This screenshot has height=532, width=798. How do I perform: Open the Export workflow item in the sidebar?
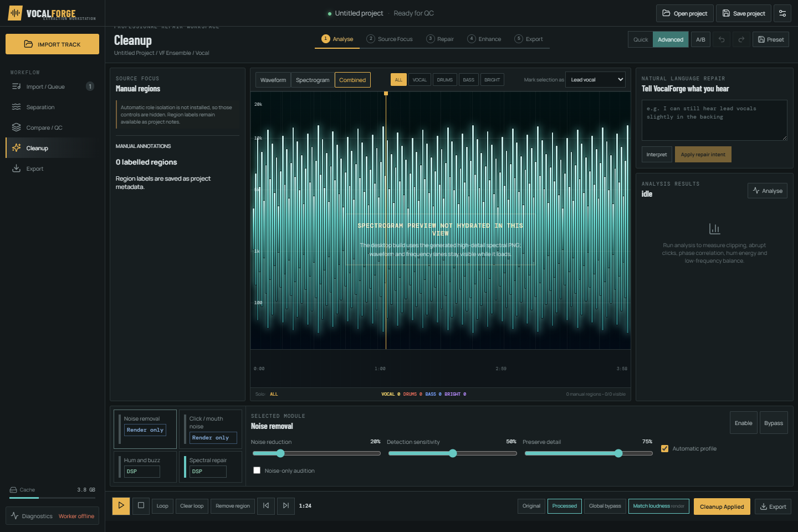(53, 168)
